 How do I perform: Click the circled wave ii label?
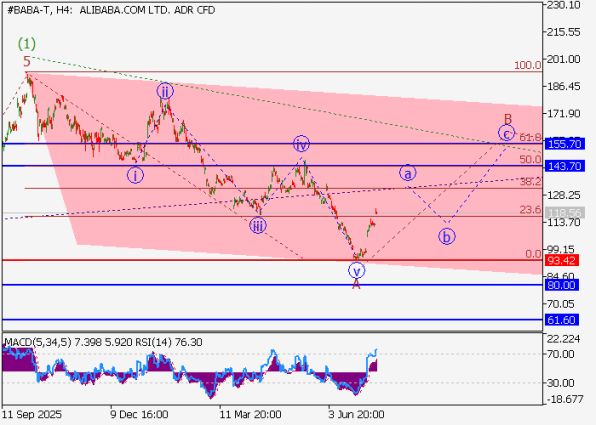165,91
